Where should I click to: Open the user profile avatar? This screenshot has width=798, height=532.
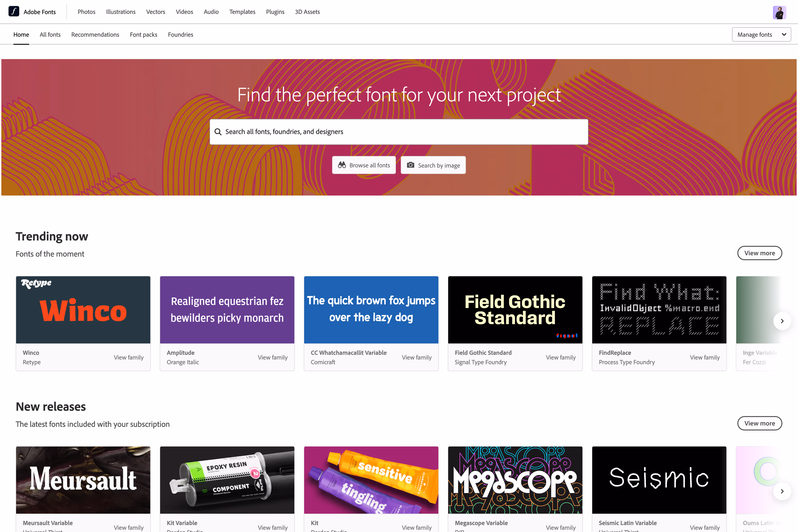click(779, 13)
